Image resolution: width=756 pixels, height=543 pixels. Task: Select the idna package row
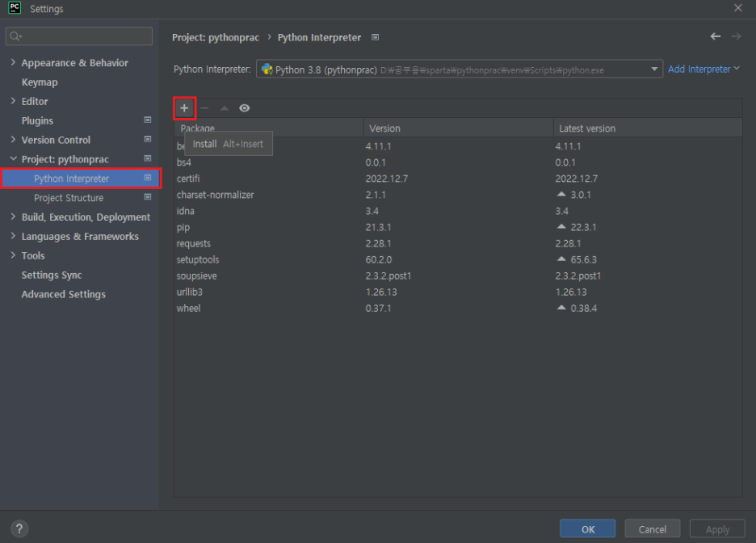click(x=458, y=211)
